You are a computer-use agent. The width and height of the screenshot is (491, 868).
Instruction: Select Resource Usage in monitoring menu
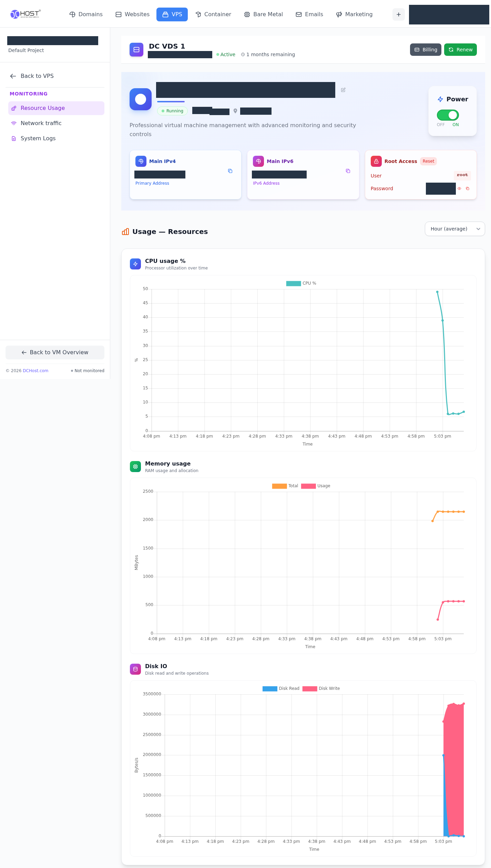tap(56, 108)
